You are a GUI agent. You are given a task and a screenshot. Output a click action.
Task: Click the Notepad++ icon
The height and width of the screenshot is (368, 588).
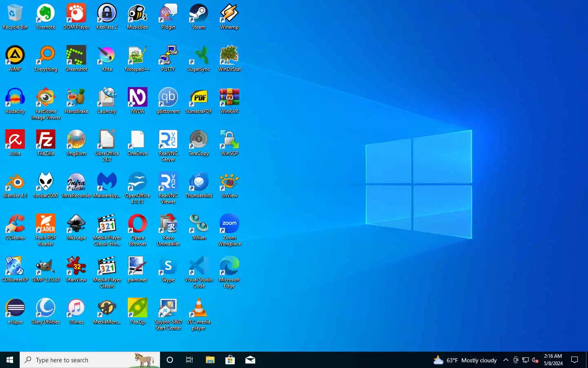[x=138, y=59]
